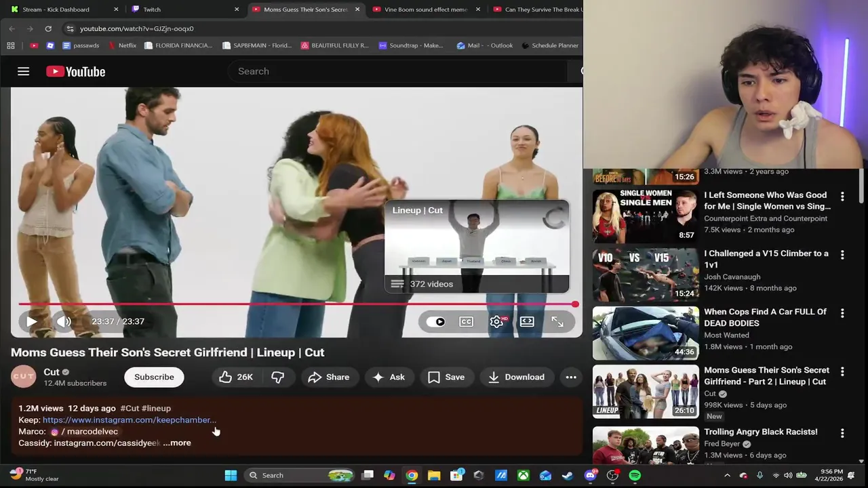Image resolution: width=868 pixels, height=488 pixels.
Task: Open the Ask AI button
Action: pyautogui.click(x=389, y=377)
